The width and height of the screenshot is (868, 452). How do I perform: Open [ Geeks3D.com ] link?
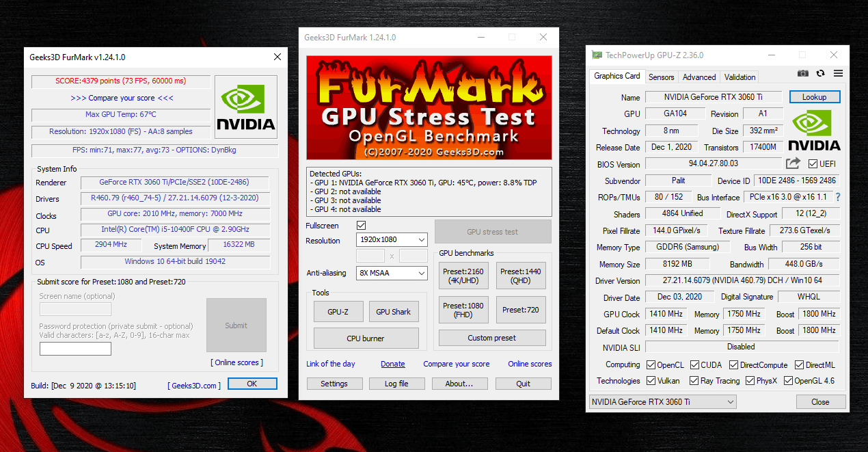[194, 386]
